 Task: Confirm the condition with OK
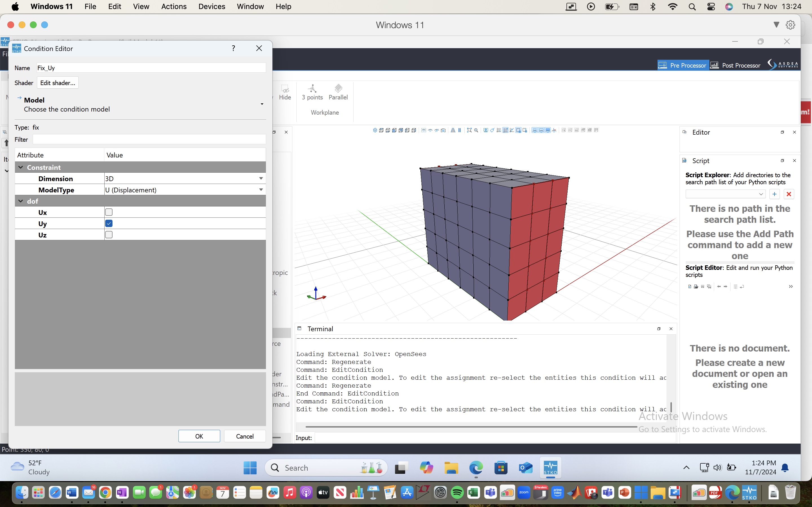[199, 436]
